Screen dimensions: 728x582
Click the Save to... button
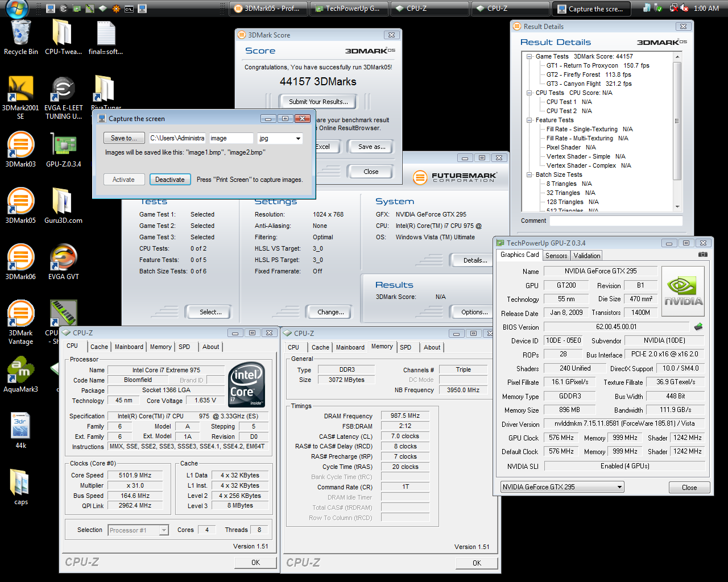(x=124, y=138)
